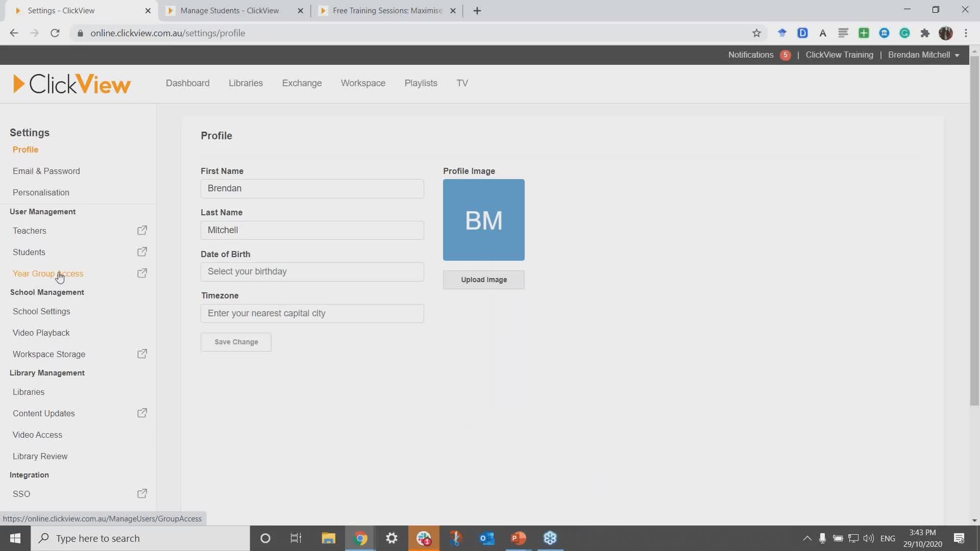The width and height of the screenshot is (980, 551).
Task: Click the volume icon in system tray
Action: point(868,538)
